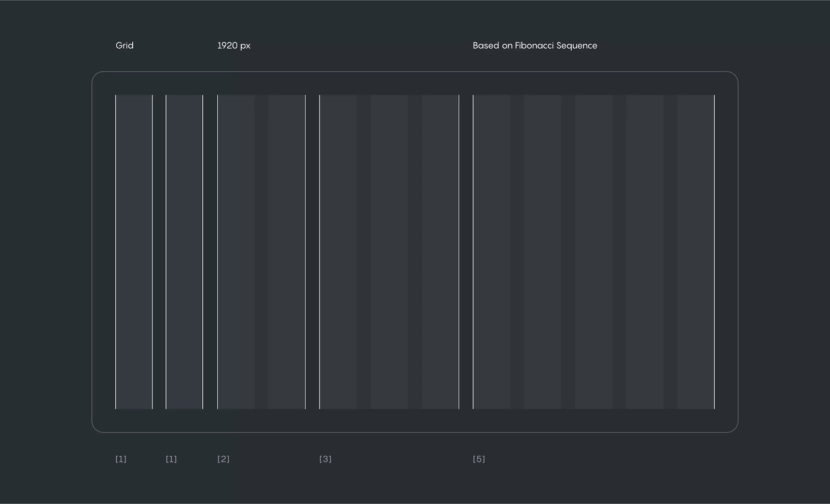Click the "[2]" column label
Screen dimensions: 830x504
coord(223,459)
